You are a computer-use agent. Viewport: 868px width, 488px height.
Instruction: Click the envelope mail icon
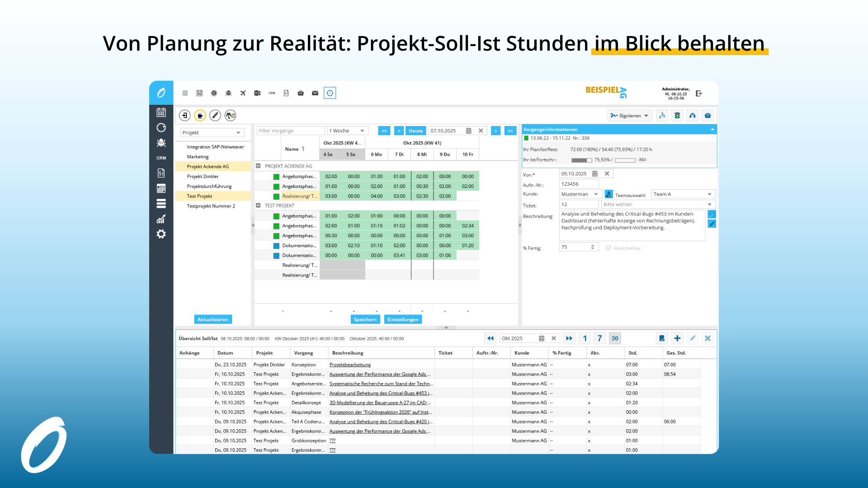pos(315,93)
